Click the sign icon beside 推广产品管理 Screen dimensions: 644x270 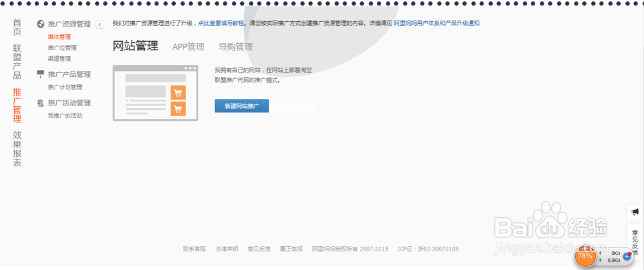pyautogui.click(x=40, y=74)
